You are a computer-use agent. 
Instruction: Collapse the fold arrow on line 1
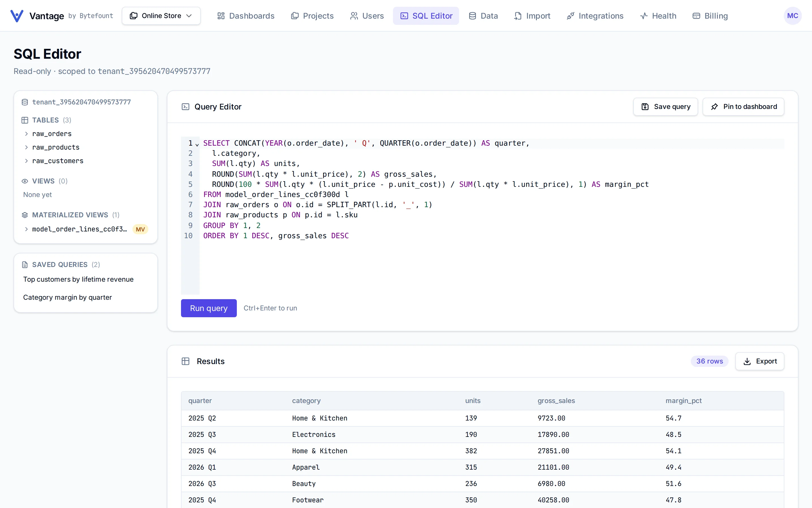coord(197,144)
